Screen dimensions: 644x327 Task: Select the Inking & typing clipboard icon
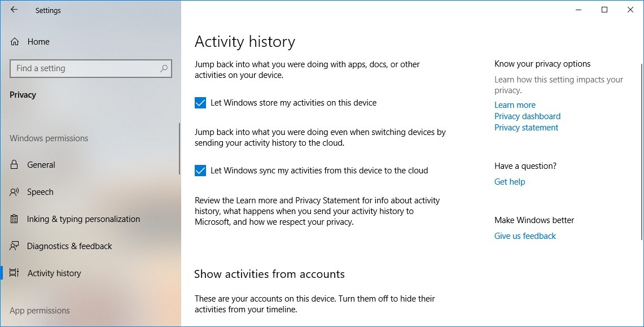[x=14, y=219]
